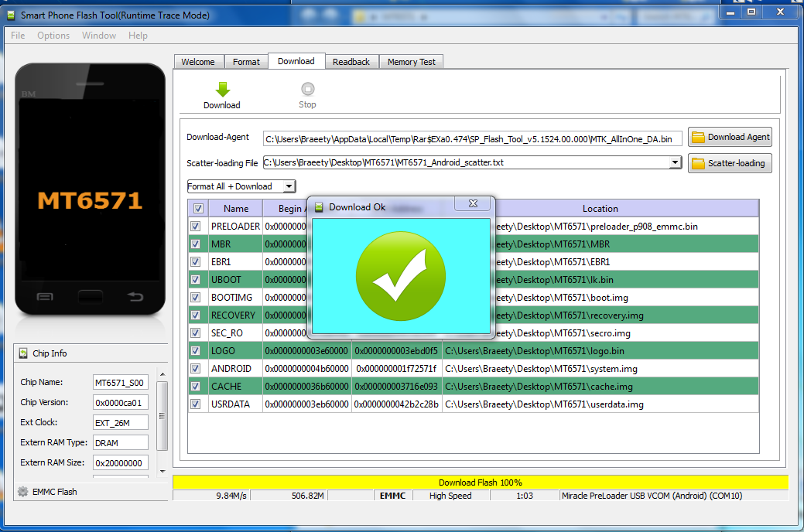Click the Chip Info scrollbar down arrow
Image resolution: width=804 pixels, height=532 pixels.
click(x=163, y=472)
